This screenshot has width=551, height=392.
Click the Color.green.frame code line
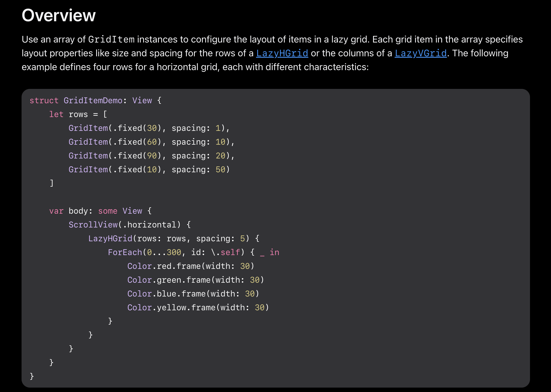point(195,280)
